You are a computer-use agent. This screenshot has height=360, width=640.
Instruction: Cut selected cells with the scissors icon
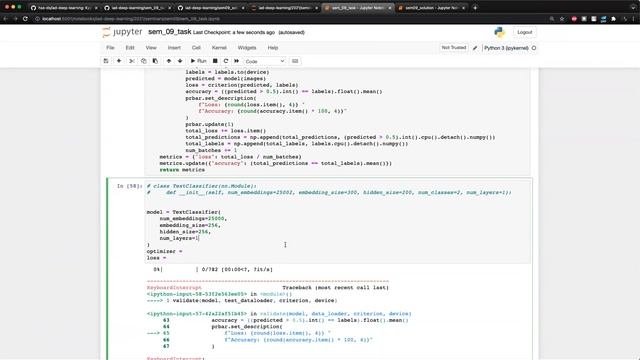click(131, 61)
